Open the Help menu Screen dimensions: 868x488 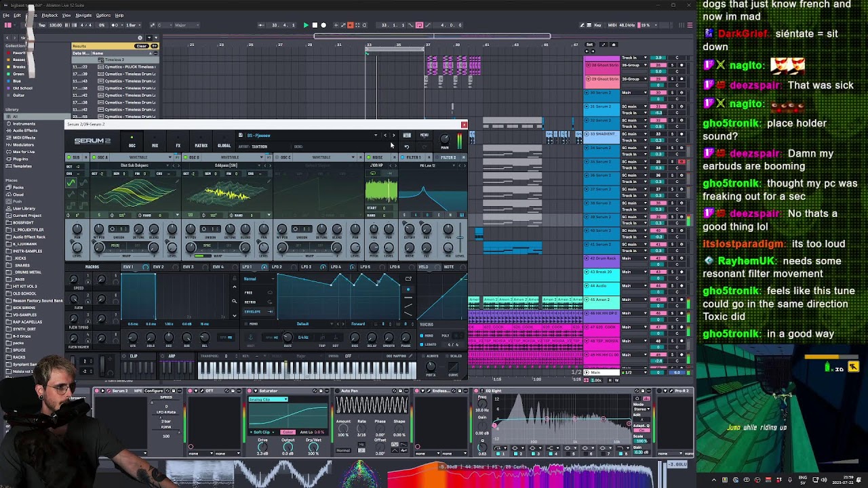pyautogui.click(x=119, y=15)
